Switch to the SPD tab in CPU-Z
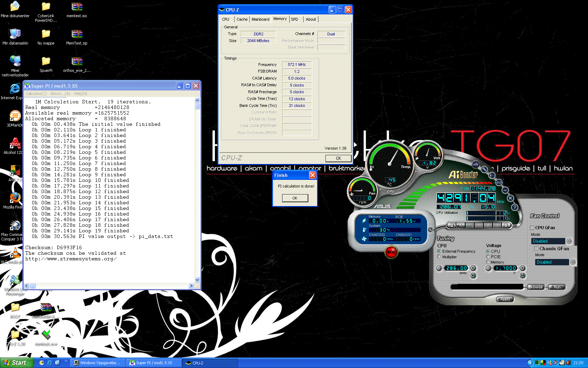Screen dimensions: 588x368 point(295,19)
